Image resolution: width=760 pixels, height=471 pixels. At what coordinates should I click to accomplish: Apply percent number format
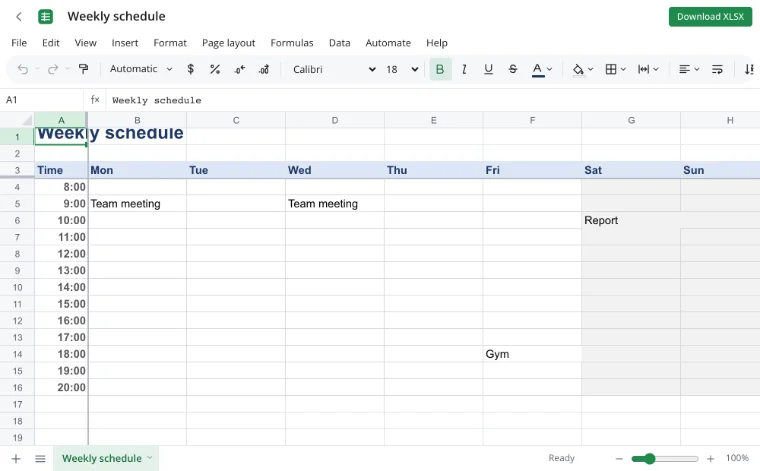point(215,69)
